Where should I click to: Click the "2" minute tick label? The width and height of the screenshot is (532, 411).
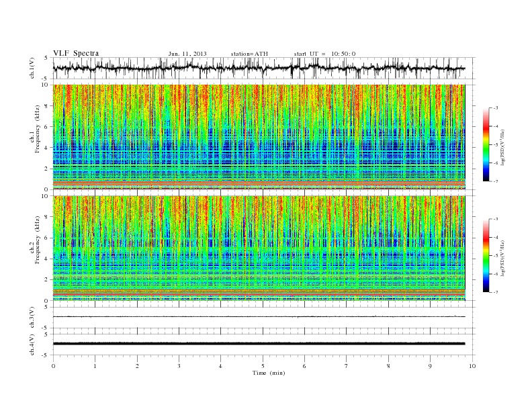click(137, 366)
